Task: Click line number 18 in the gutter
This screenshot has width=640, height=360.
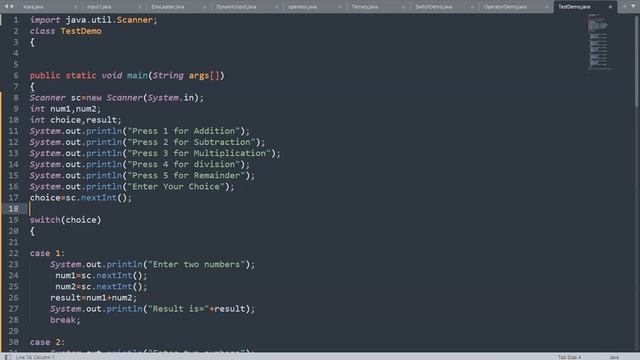Action: [13, 209]
